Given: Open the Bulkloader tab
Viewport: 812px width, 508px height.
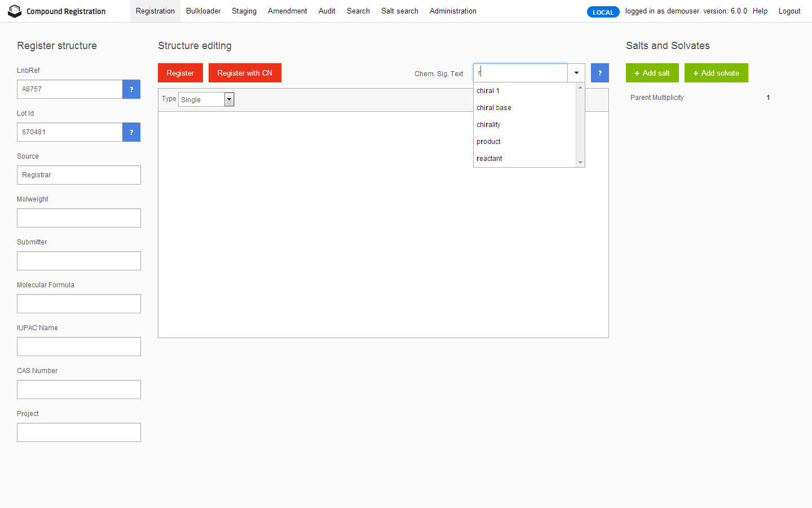Looking at the screenshot, I should (203, 11).
